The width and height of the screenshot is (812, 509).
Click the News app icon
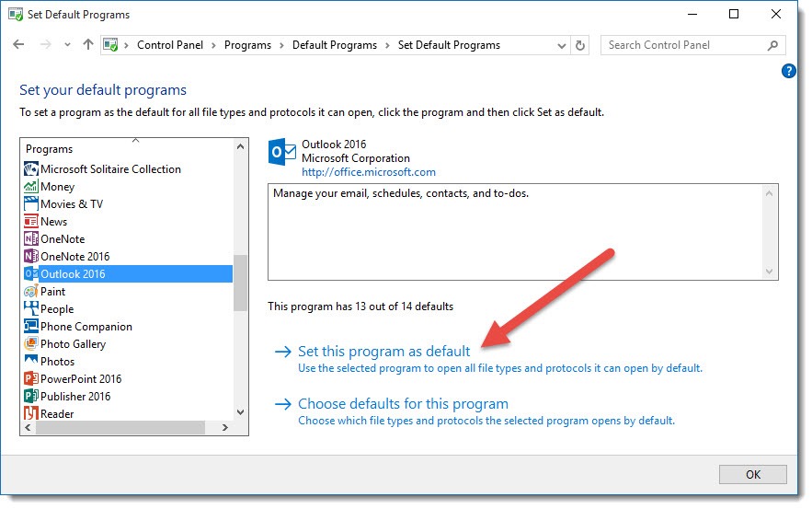(x=31, y=221)
